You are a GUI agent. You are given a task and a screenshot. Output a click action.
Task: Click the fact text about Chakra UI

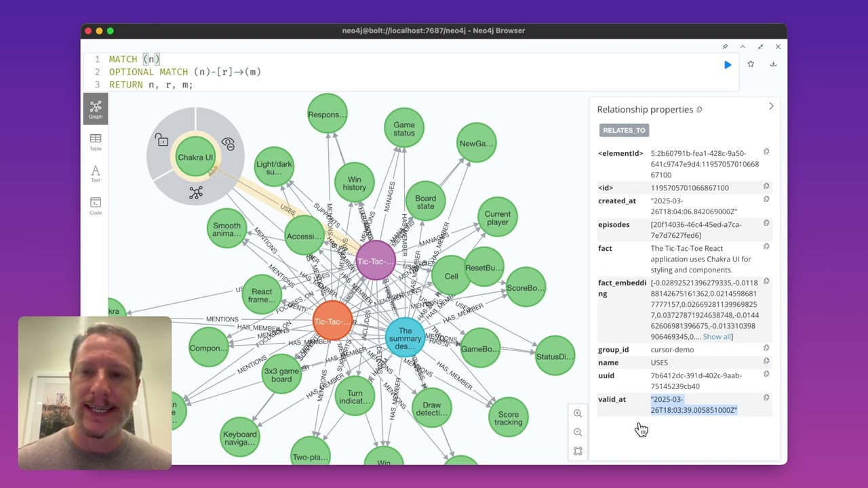click(x=701, y=259)
